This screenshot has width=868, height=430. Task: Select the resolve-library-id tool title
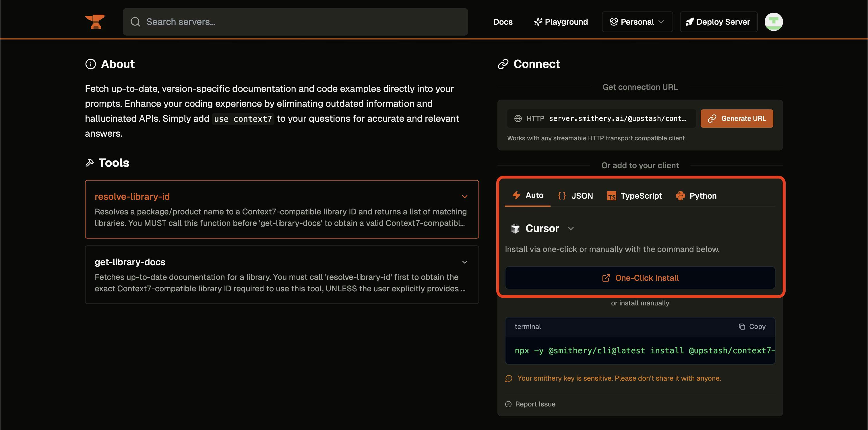132,196
